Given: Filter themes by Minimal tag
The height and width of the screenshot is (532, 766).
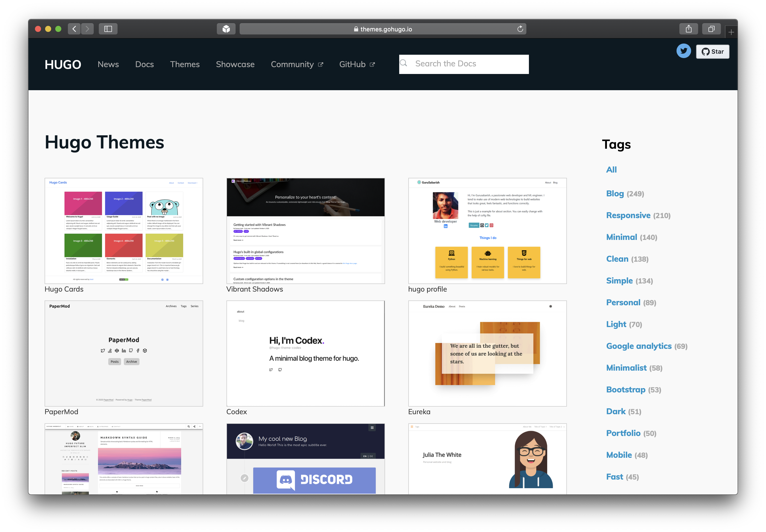Looking at the screenshot, I should pos(621,237).
